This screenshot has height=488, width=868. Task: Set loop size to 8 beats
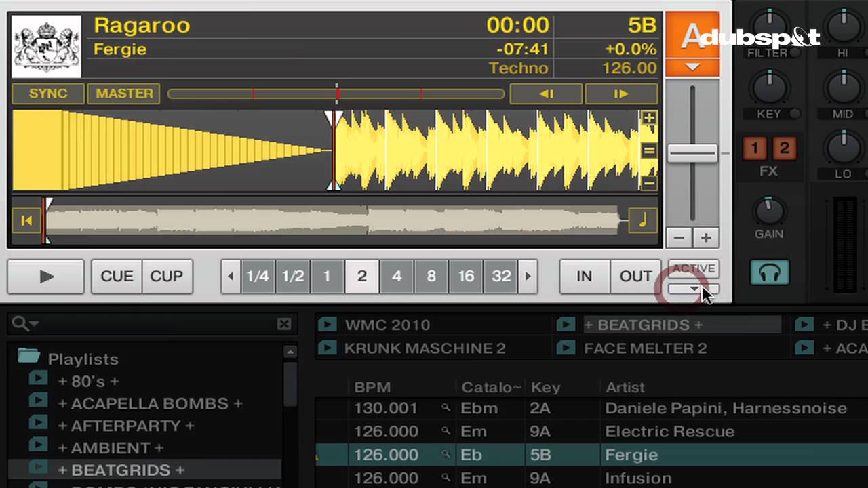click(431, 276)
